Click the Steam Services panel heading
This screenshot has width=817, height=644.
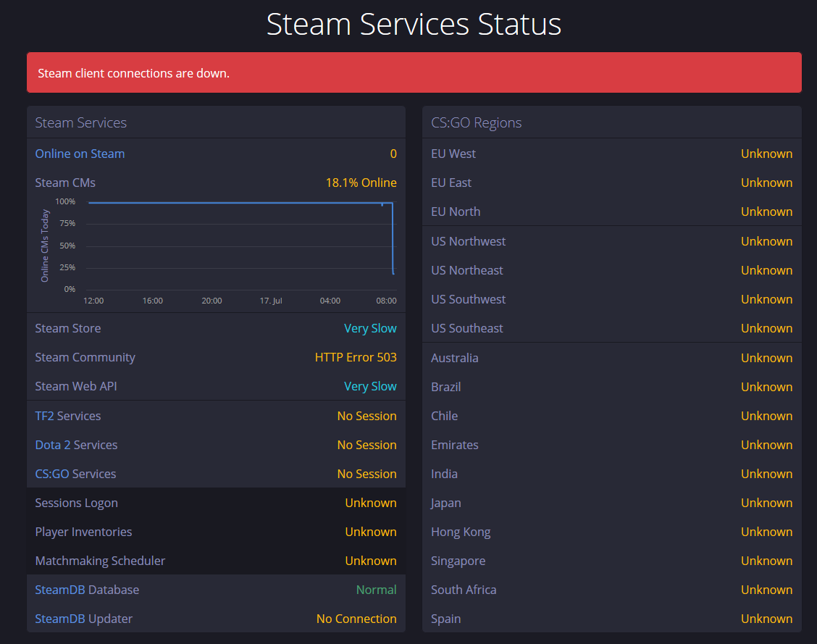pos(81,122)
